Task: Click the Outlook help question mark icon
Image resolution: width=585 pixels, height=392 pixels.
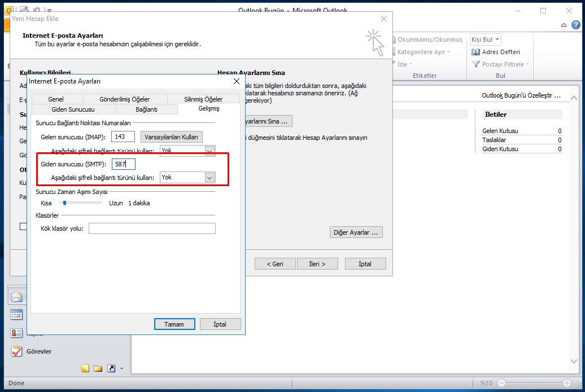Action: click(575, 25)
